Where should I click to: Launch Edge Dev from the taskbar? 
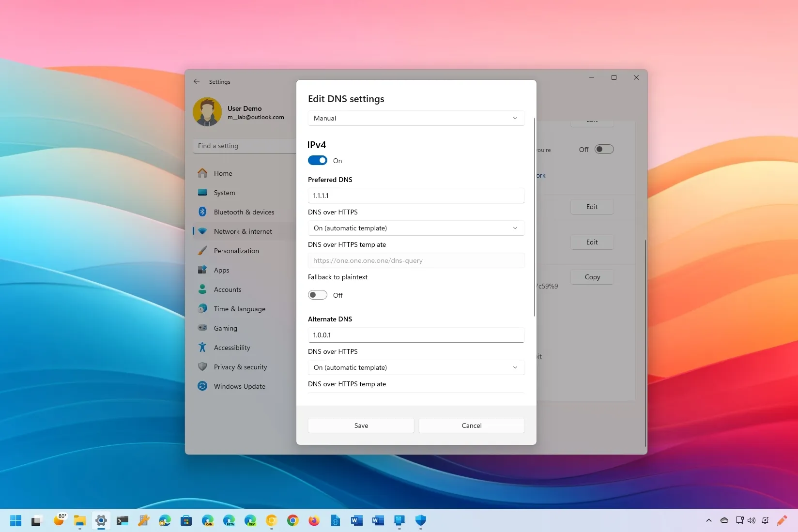tap(250, 520)
